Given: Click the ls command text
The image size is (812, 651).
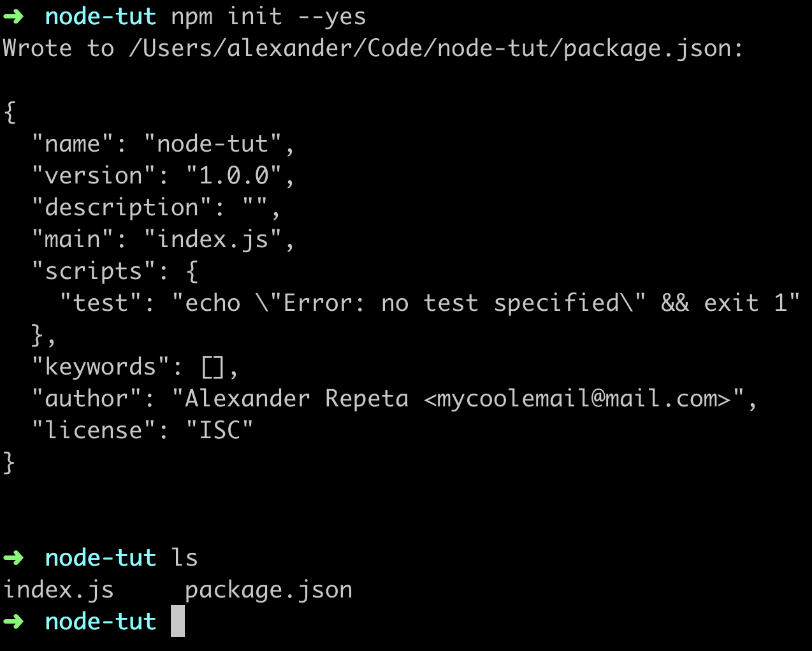Looking at the screenshot, I should click(185, 558).
